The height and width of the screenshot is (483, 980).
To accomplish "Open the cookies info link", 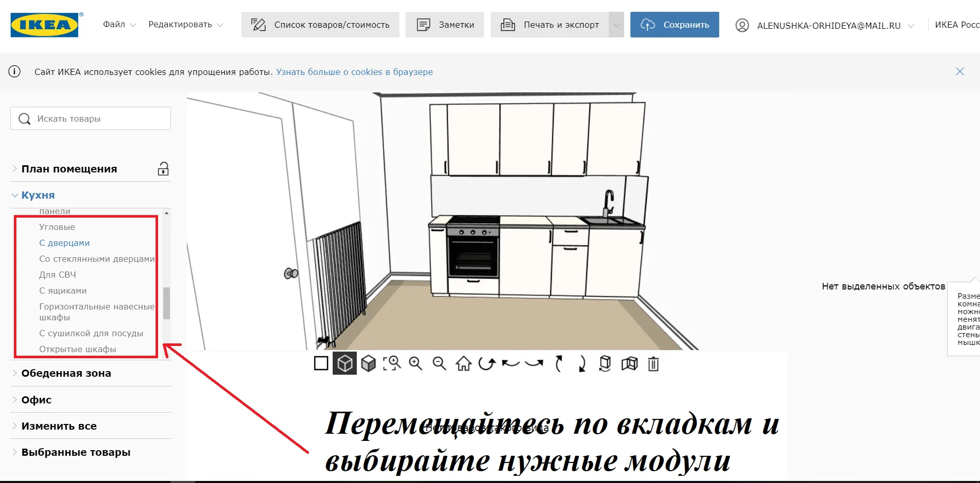I will coord(354,72).
